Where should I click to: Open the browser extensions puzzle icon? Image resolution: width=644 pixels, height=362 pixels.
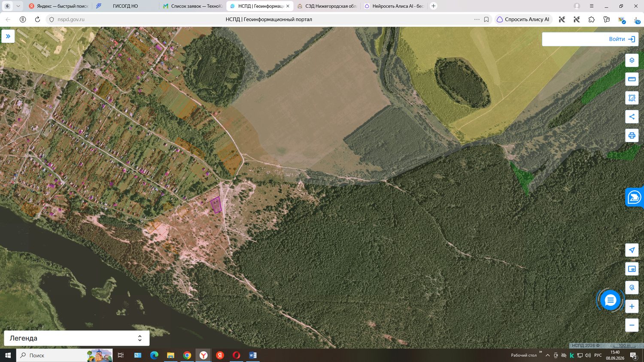pos(592,19)
